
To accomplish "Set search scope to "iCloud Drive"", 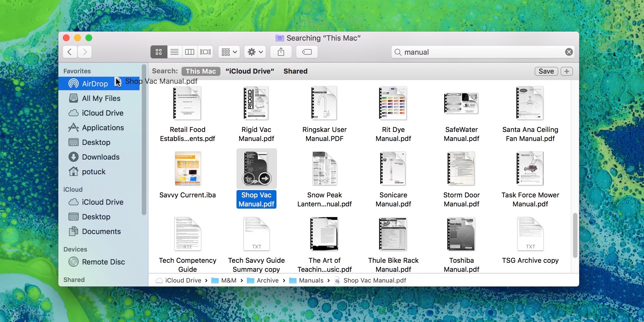I will pos(250,71).
